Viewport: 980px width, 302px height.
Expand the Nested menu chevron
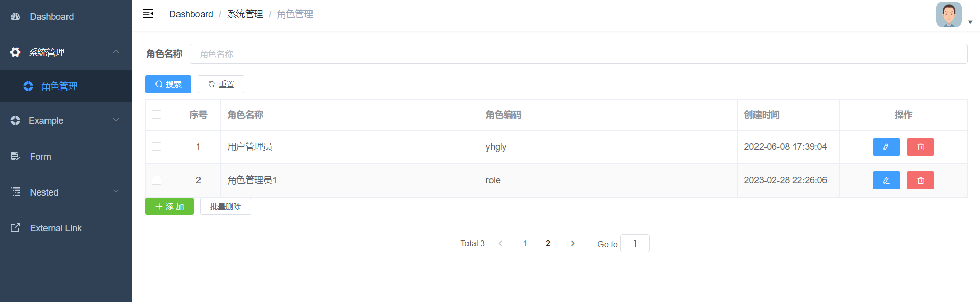[116, 191]
